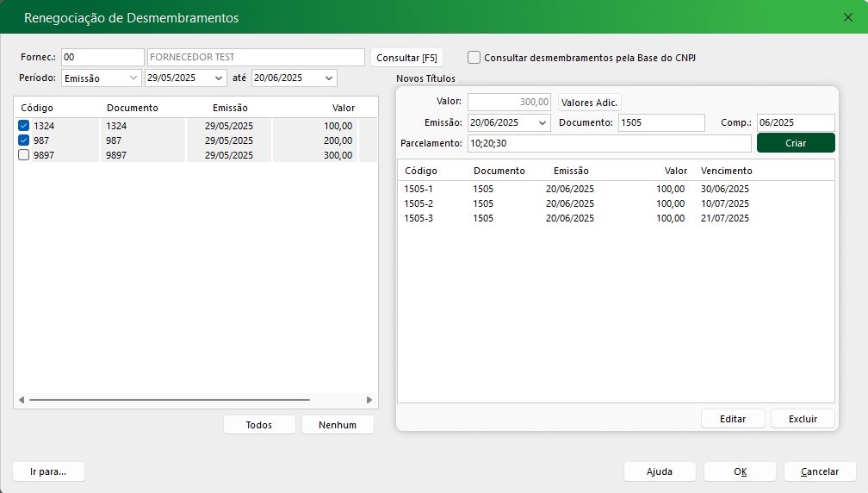Select all entries with Todos button

click(x=259, y=425)
